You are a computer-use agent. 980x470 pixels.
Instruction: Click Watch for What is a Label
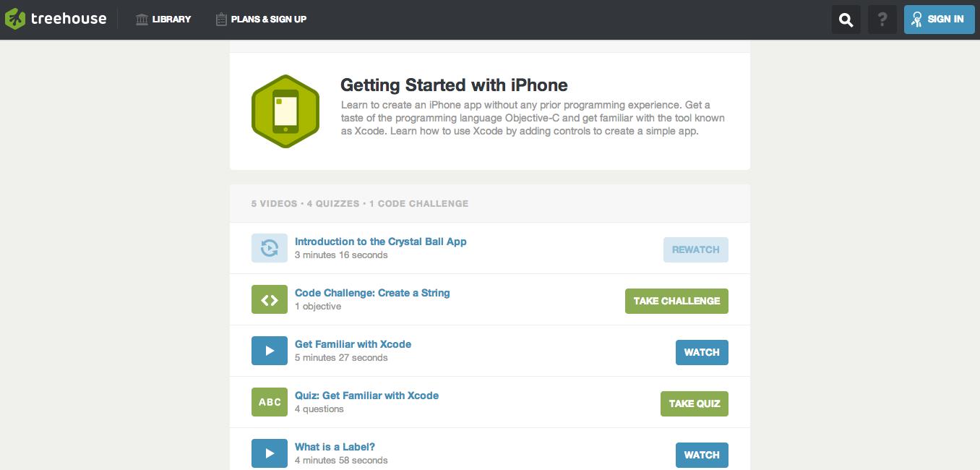point(702,455)
